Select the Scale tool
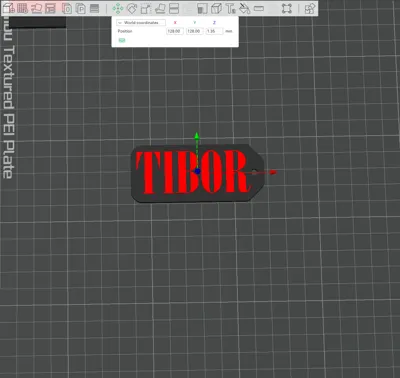 pos(146,9)
